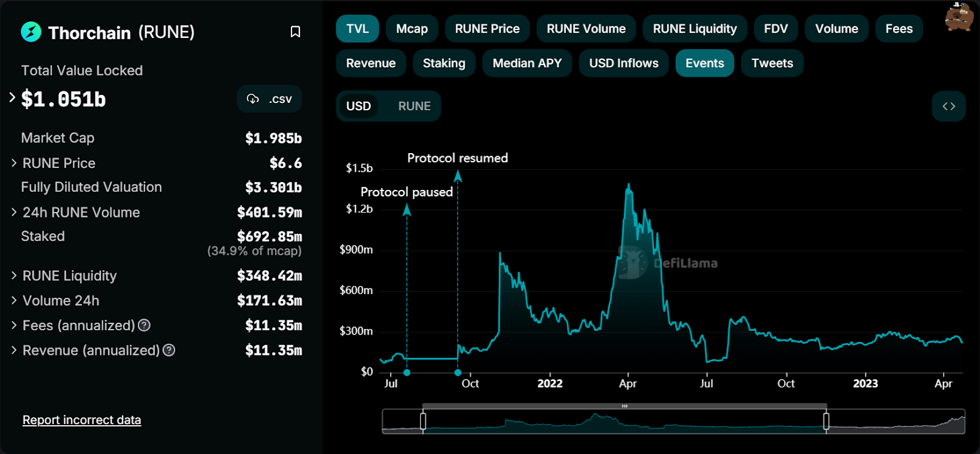Toggle the TVL chart metric
This screenshot has width=980, height=454.
pyautogui.click(x=358, y=29)
